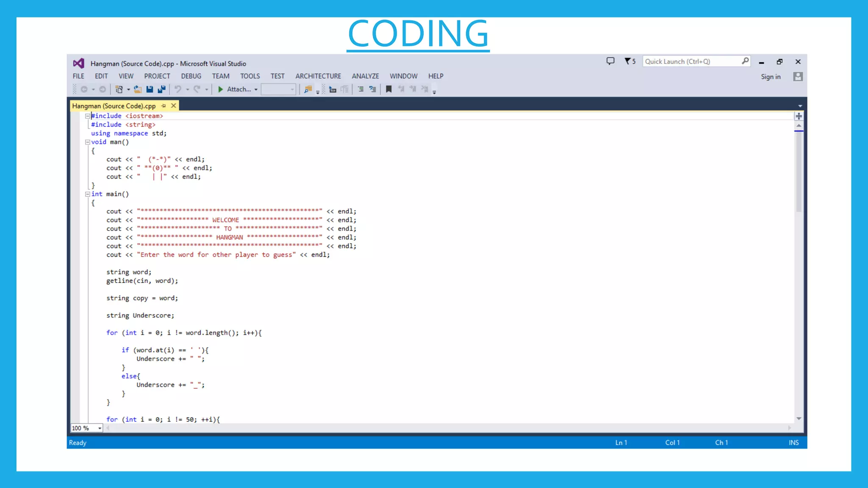Open the feedback speech bubble icon

click(610, 61)
